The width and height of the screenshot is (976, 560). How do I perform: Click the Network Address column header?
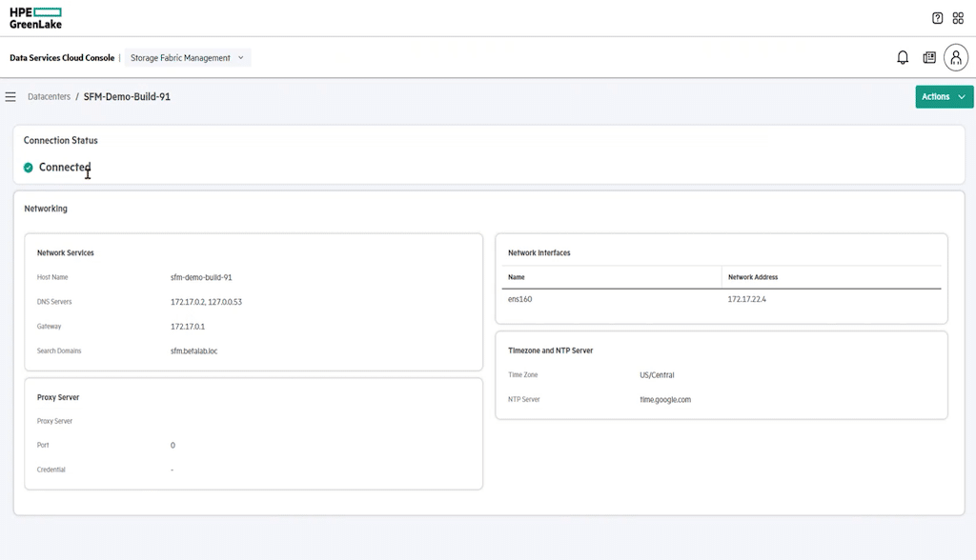[753, 277]
